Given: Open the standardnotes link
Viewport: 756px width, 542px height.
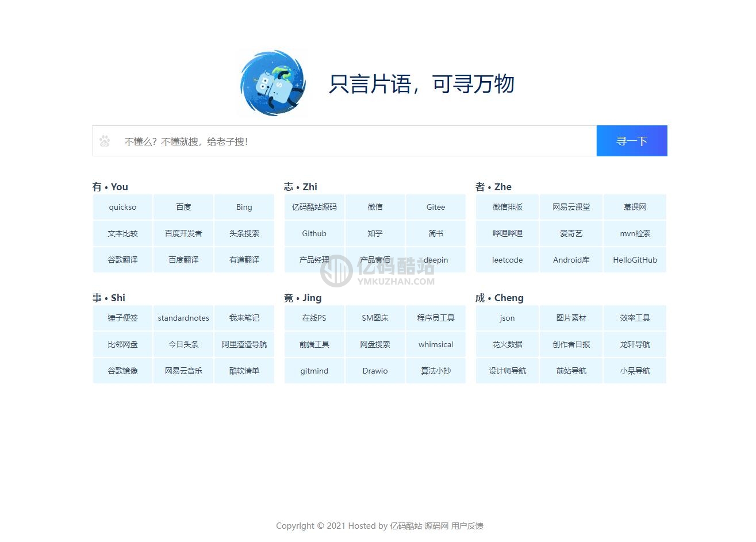Looking at the screenshot, I should click(183, 318).
